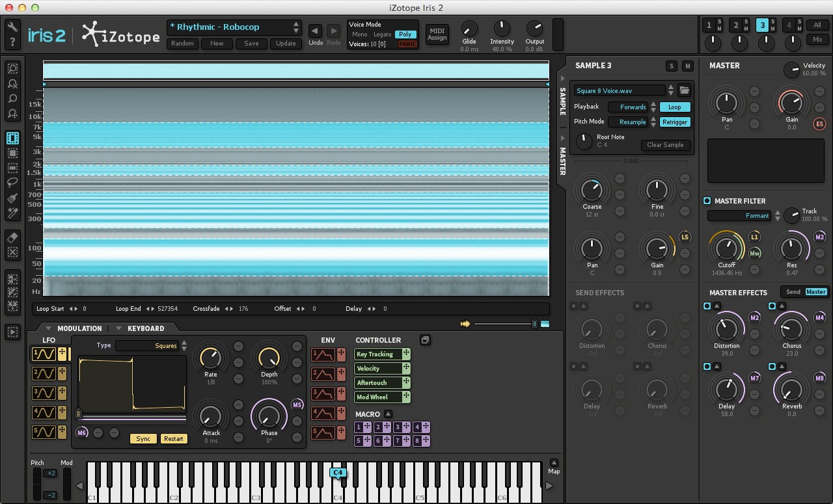Choose the Magic Wand selection tool
The image size is (833, 504).
[12, 213]
